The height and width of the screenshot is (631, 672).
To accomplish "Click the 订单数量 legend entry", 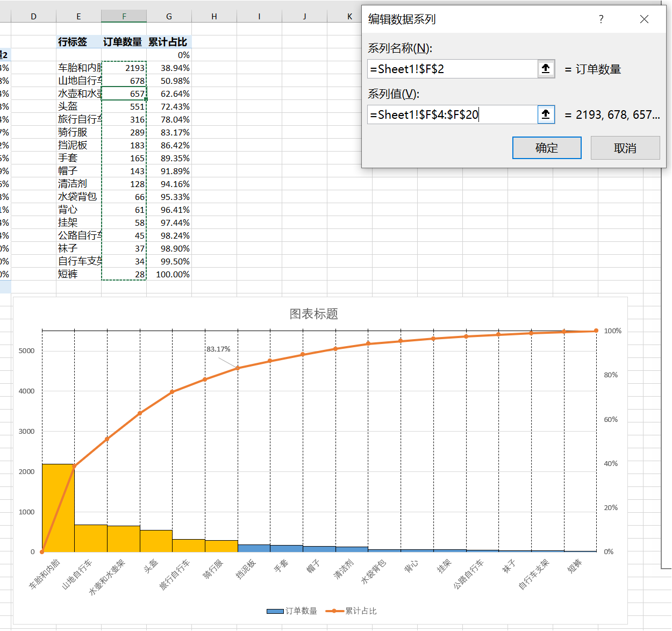I will click(292, 611).
